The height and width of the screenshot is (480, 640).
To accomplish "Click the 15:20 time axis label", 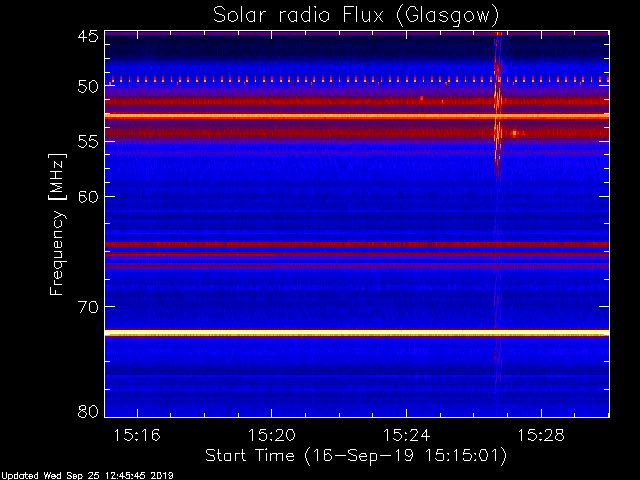I will coord(271,435).
